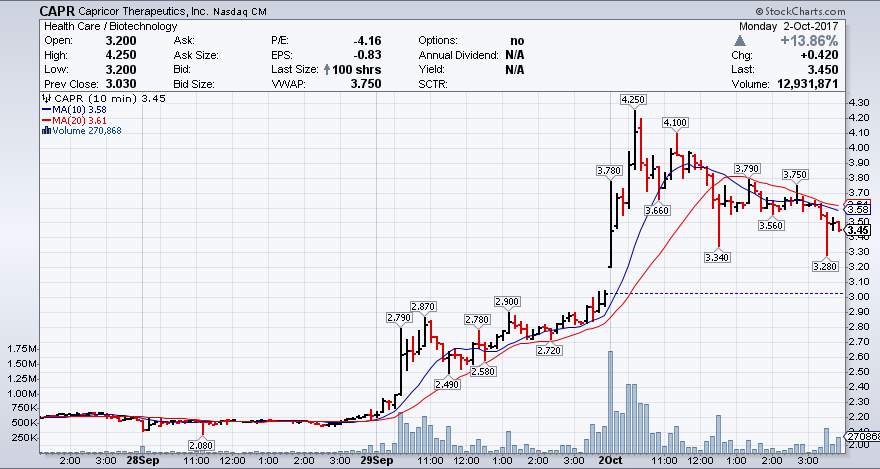Click the 4.250 peak price label
This screenshot has height=469, width=880.
[x=632, y=100]
